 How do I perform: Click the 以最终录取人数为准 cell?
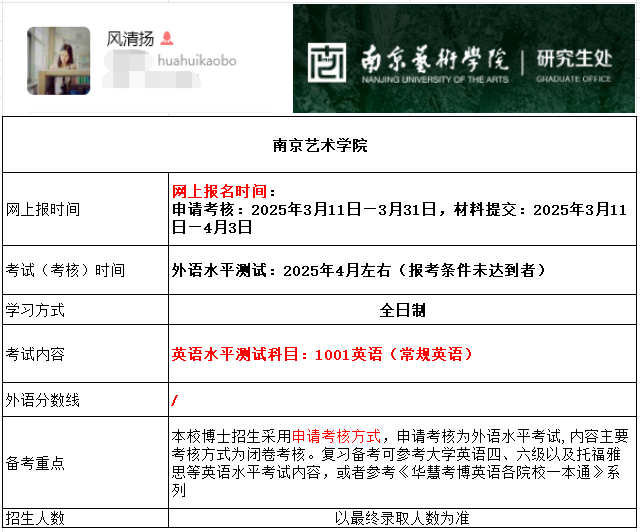click(x=402, y=518)
